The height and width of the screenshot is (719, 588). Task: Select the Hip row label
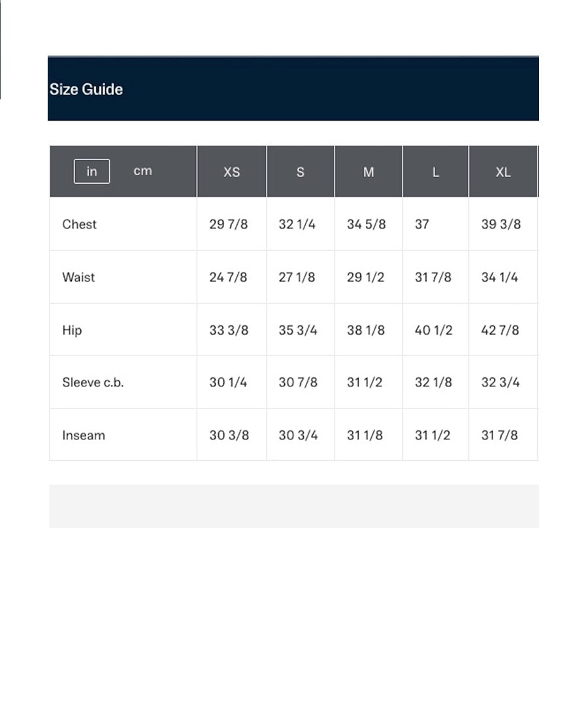click(x=72, y=330)
